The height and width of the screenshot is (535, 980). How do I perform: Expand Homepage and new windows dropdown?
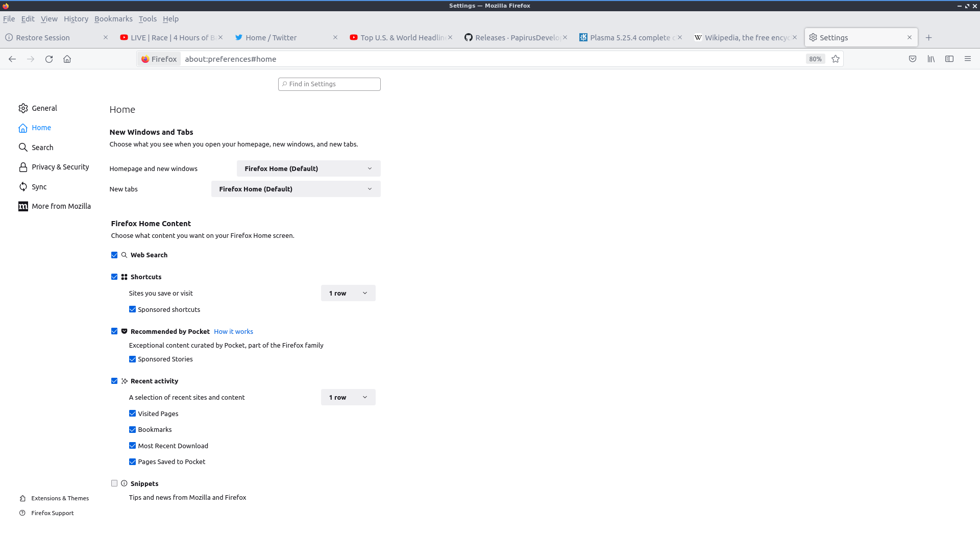[308, 168]
